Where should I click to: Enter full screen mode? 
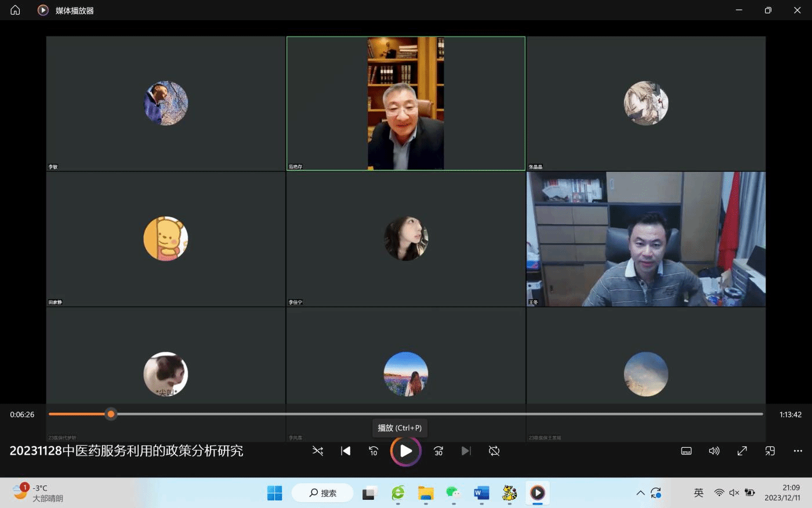[742, 451]
